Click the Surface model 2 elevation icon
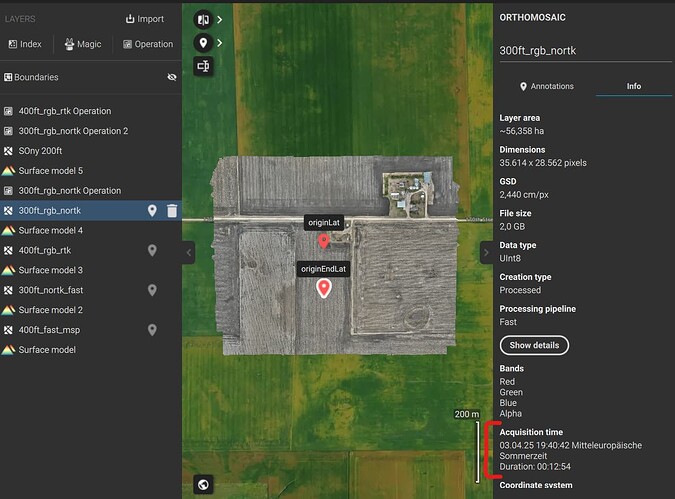Screen dimensions: 675x499 click(x=8, y=310)
